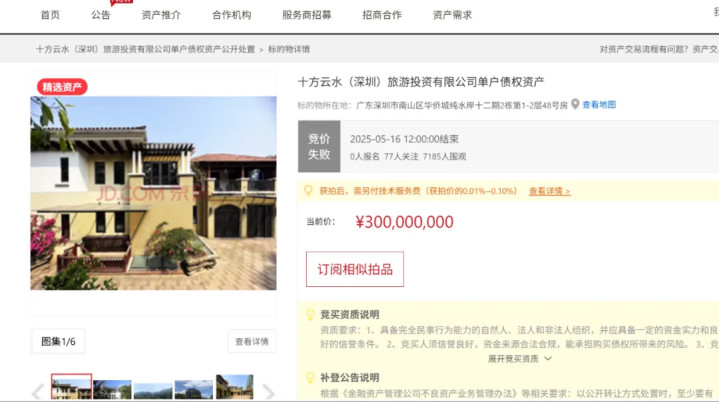The height and width of the screenshot is (402, 719).
Task: Expand 展开竞买资质 section
Action: coord(519,358)
